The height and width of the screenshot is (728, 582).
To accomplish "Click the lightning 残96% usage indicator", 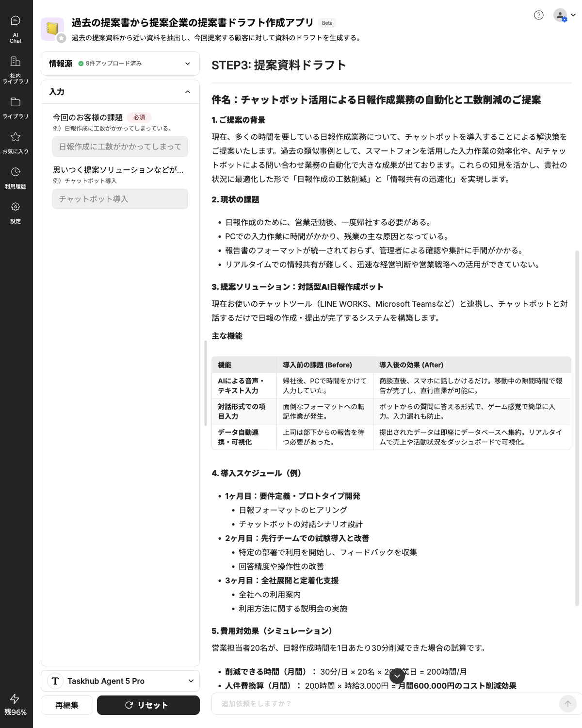I will click(x=15, y=704).
